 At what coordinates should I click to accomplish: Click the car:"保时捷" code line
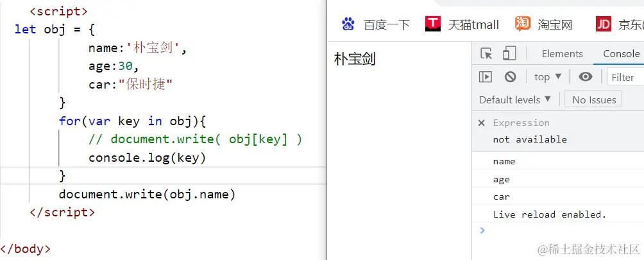coord(130,85)
